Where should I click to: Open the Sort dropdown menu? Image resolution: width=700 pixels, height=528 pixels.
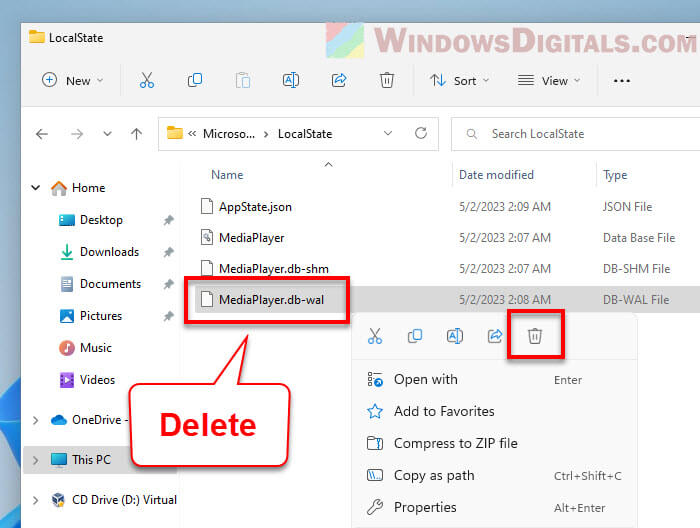460,81
